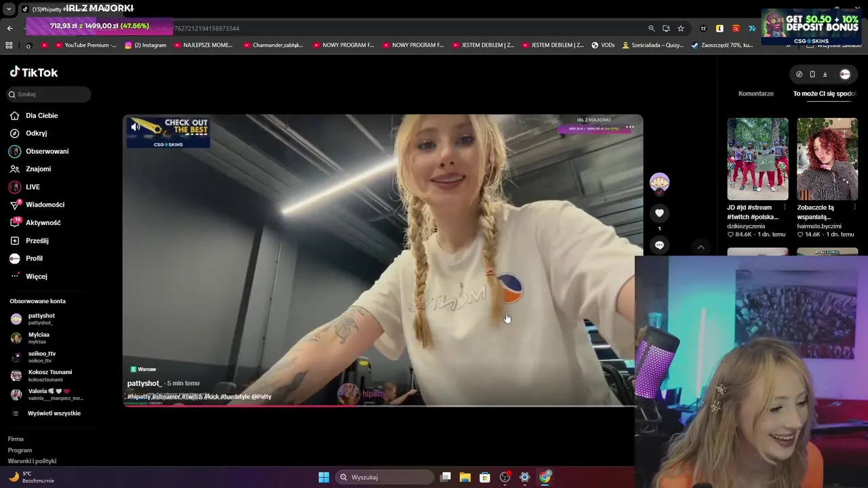The width and height of the screenshot is (868, 488).
Task: Open Znajomi page
Action: [38, 169]
